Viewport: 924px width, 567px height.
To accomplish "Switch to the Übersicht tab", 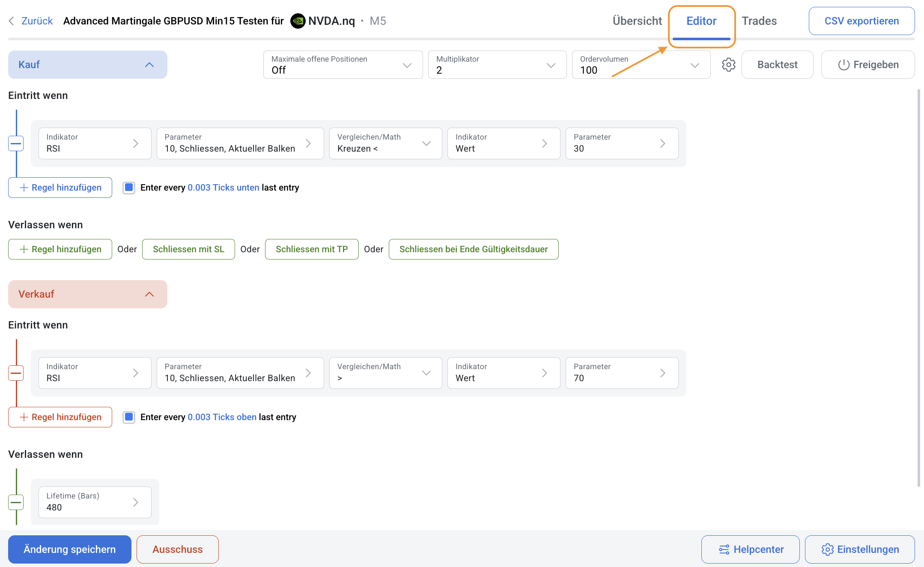I will tap(637, 21).
